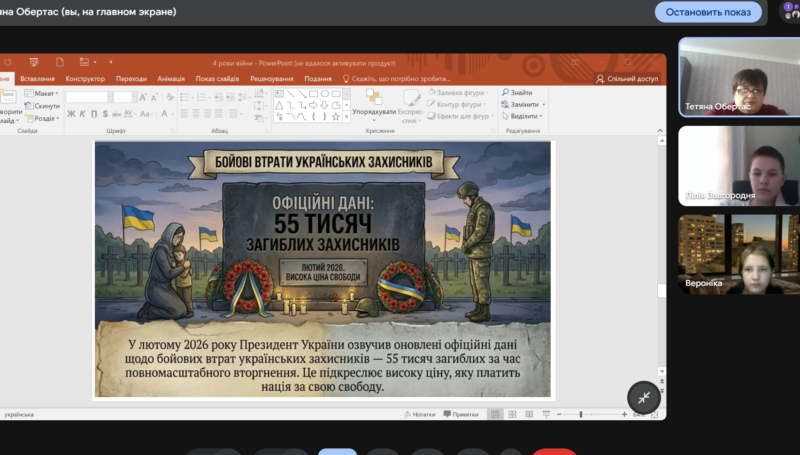Image resolution: width=800 pixels, height=455 pixels.
Task: Toggle italic (К) formatting
Action: click(83, 114)
